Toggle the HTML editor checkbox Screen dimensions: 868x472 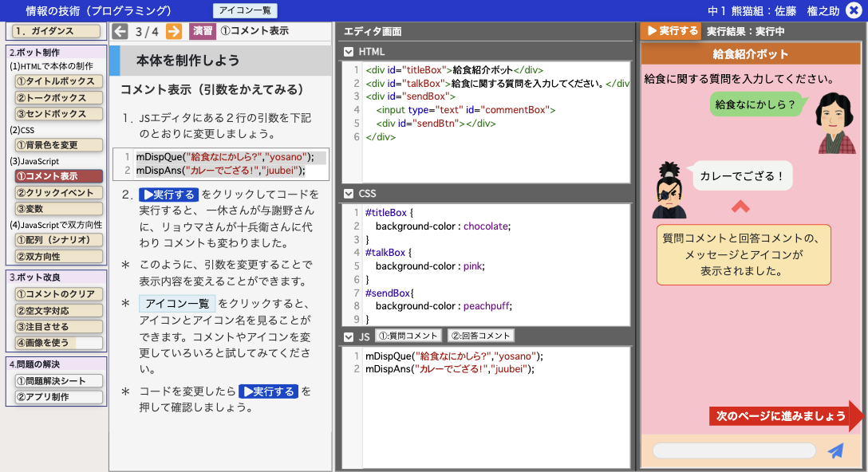[349, 52]
